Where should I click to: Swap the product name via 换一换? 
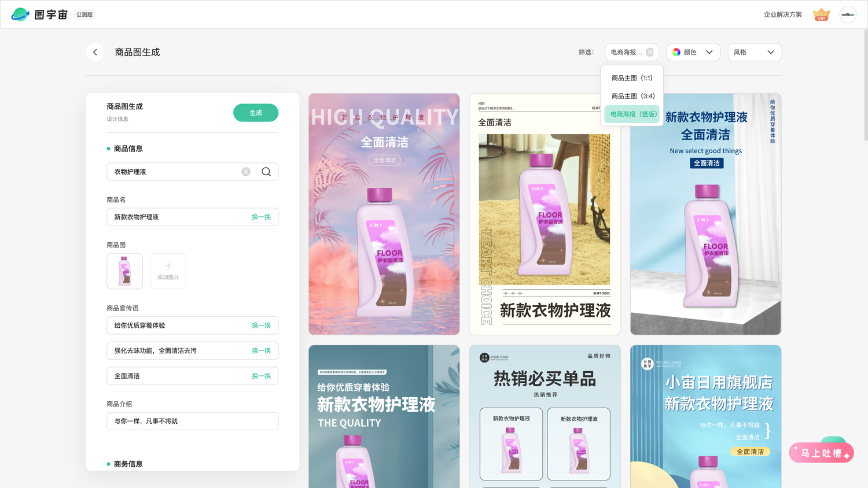click(x=261, y=217)
